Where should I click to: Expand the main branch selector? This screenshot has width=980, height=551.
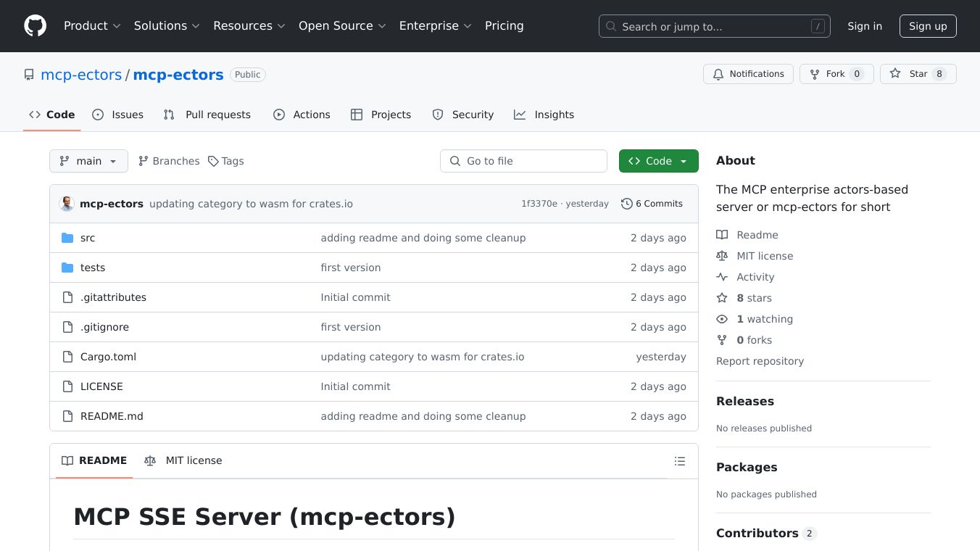(x=88, y=161)
